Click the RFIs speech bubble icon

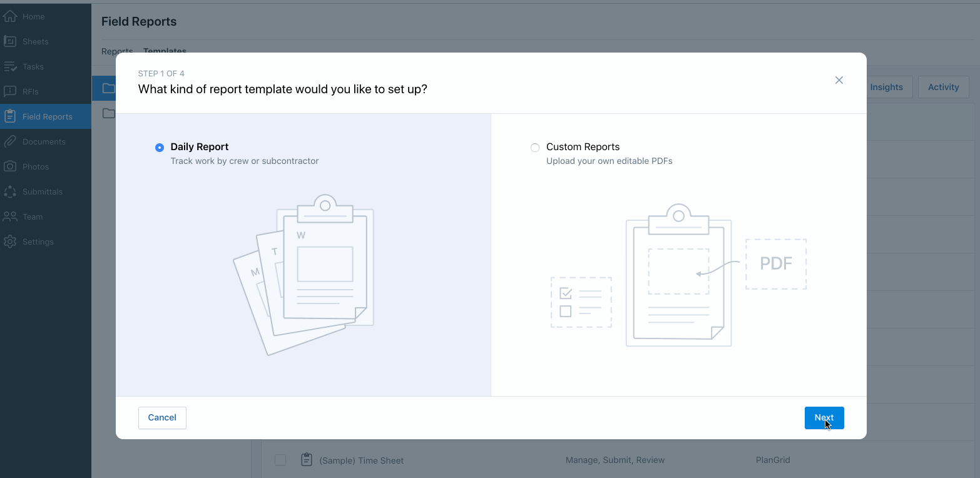tap(10, 91)
